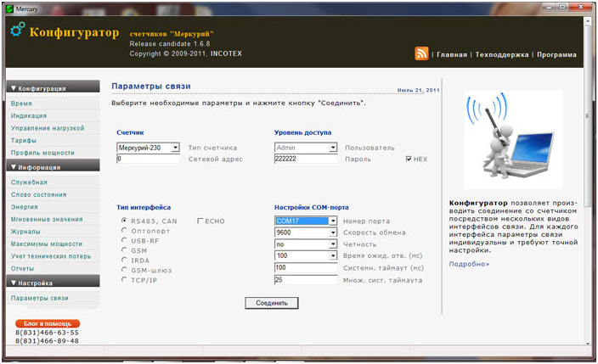
Task: Collapse the Конфигурация sidebar section
Action: tap(53, 87)
